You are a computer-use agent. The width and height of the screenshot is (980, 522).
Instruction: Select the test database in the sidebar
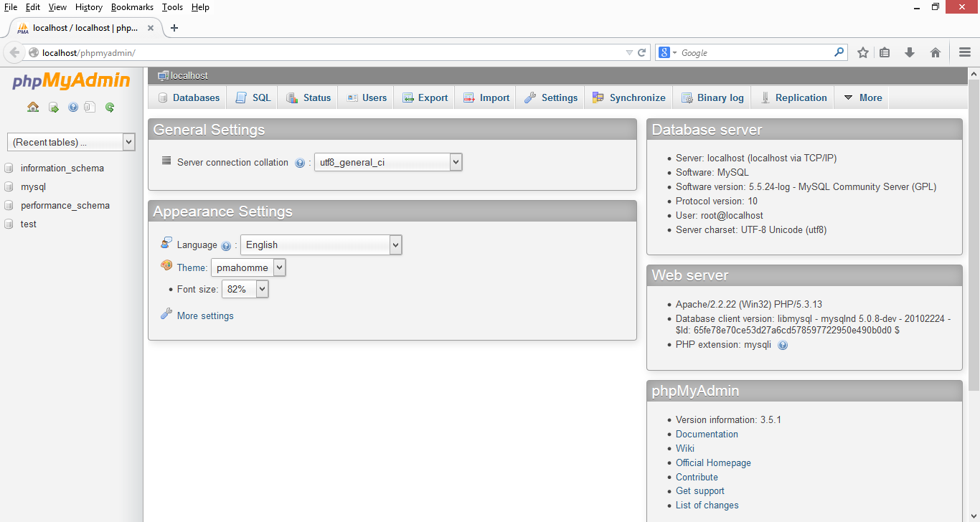pyautogui.click(x=27, y=224)
